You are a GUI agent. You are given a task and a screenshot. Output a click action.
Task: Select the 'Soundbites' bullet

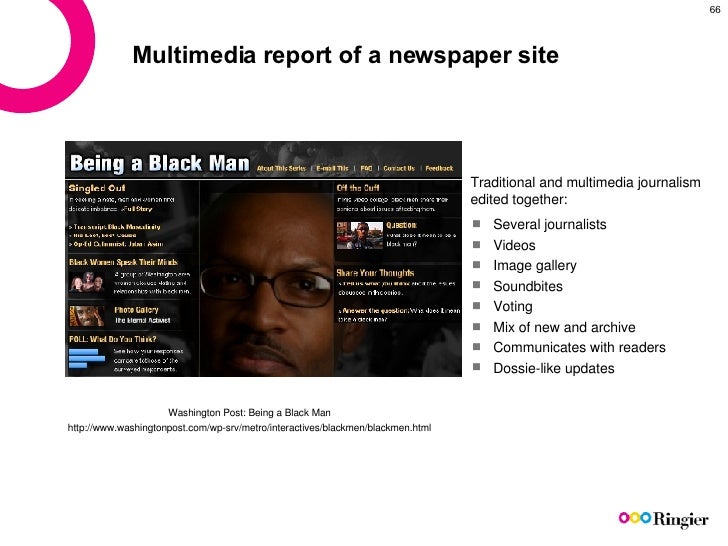(x=528, y=286)
